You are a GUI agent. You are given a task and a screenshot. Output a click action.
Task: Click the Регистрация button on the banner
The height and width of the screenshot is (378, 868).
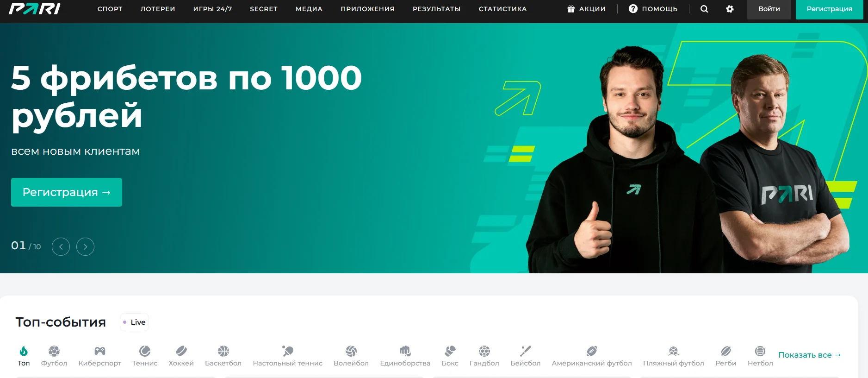[67, 192]
